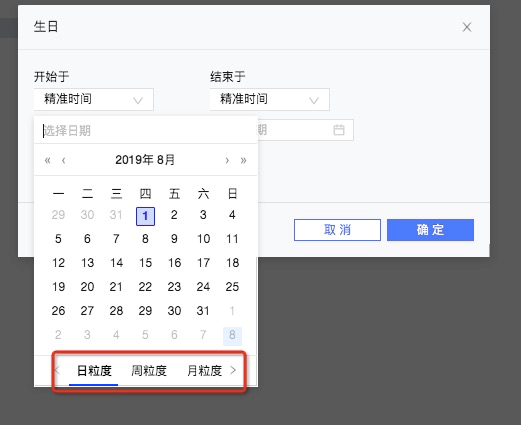
Task: Click the 确定 button
Action: (430, 230)
